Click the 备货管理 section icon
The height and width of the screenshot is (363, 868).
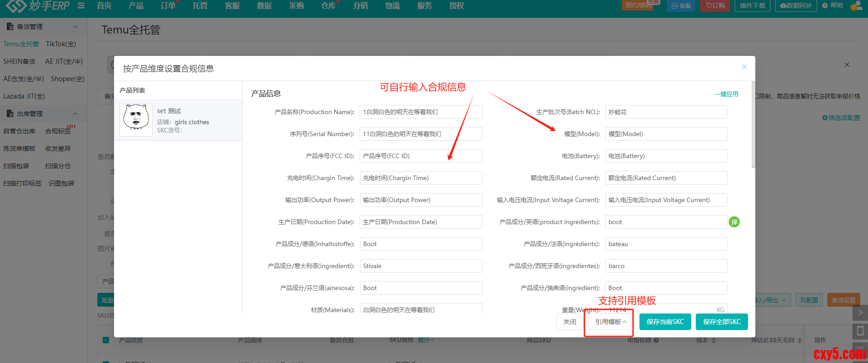(10, 27)
